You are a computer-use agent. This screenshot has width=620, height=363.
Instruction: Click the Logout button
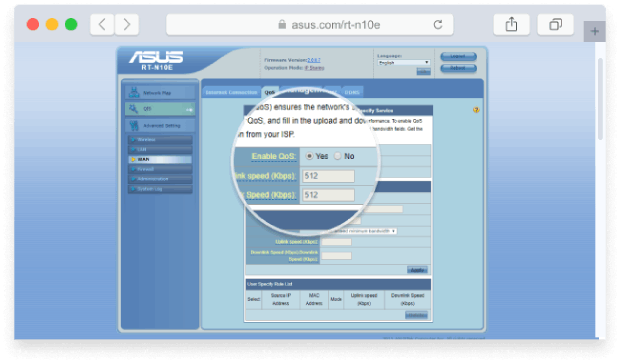pyautogui.click(x=458, y=56)
